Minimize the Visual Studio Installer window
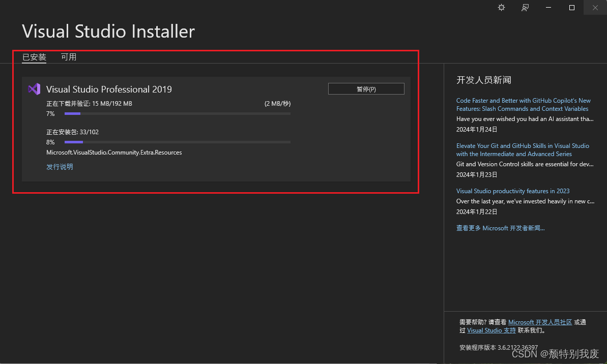This screenshot has height=364, width=607. 548,8
